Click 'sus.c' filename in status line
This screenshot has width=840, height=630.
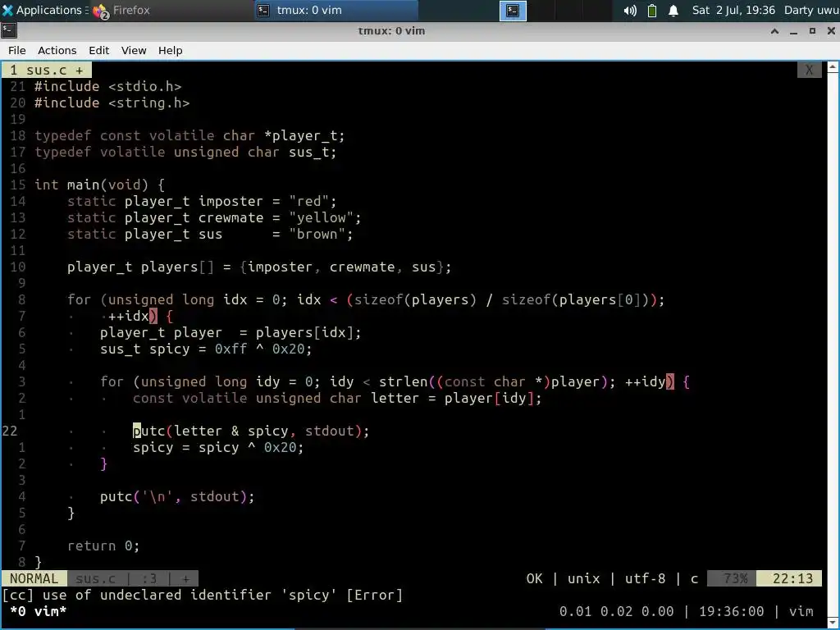point(95,578)
